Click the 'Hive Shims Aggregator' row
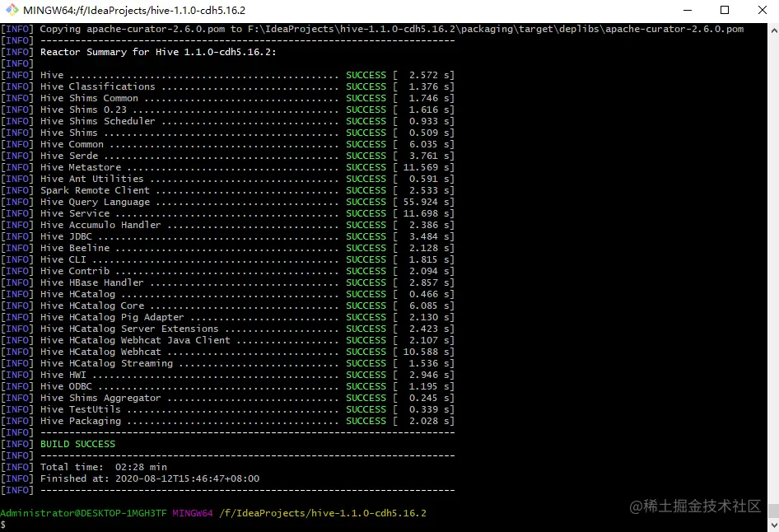Screen dimensions: 779x532 tap(227, 398)
